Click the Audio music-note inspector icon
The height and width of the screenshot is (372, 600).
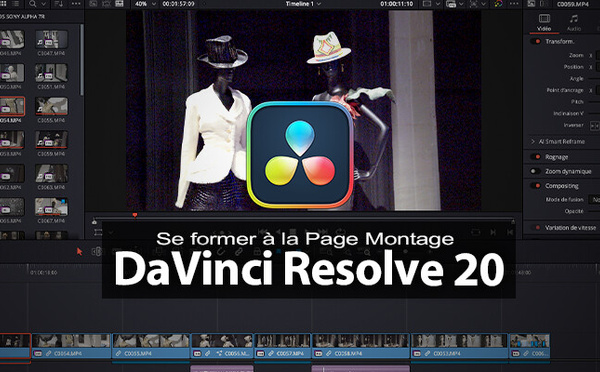point(573,18)
